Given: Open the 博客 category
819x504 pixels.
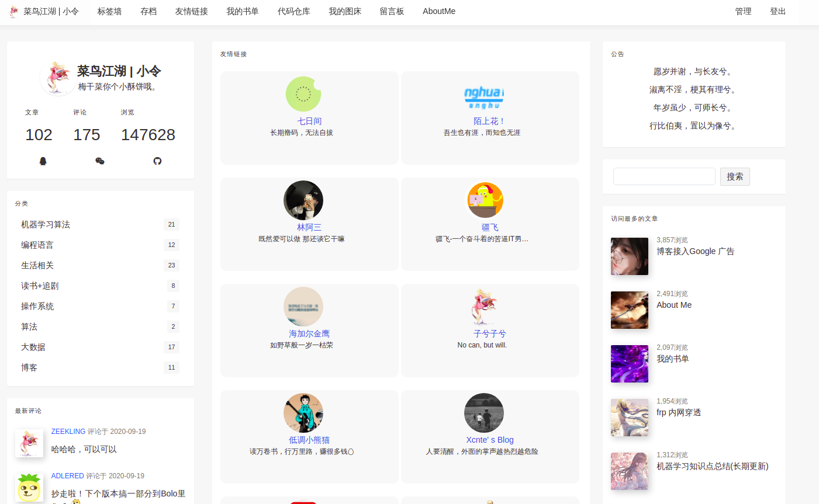Looking at the screenshot, I should 29,367.
